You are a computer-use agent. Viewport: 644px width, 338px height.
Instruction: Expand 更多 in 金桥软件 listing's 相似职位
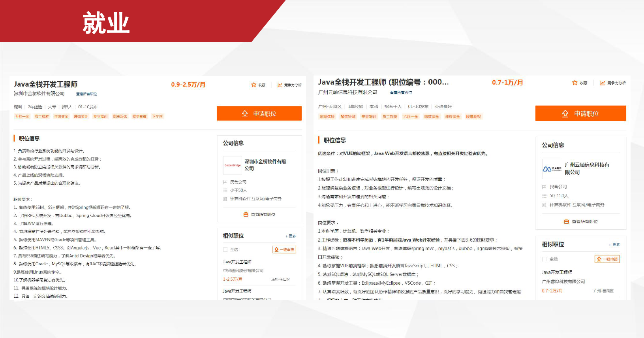pyautogui.click(x=291, y=236)
